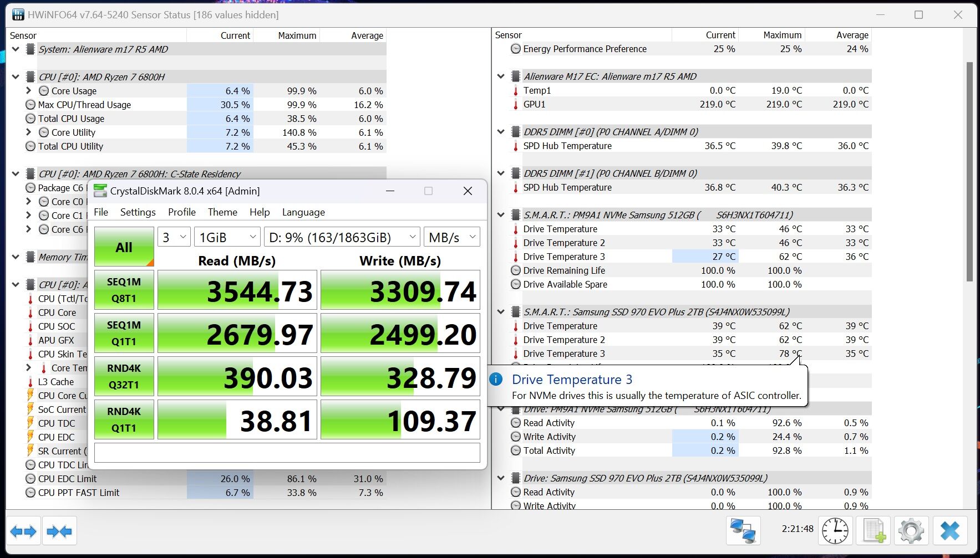
Task: Click the gauge icon beside Energy Performance Preference
Action: point(516,49)
